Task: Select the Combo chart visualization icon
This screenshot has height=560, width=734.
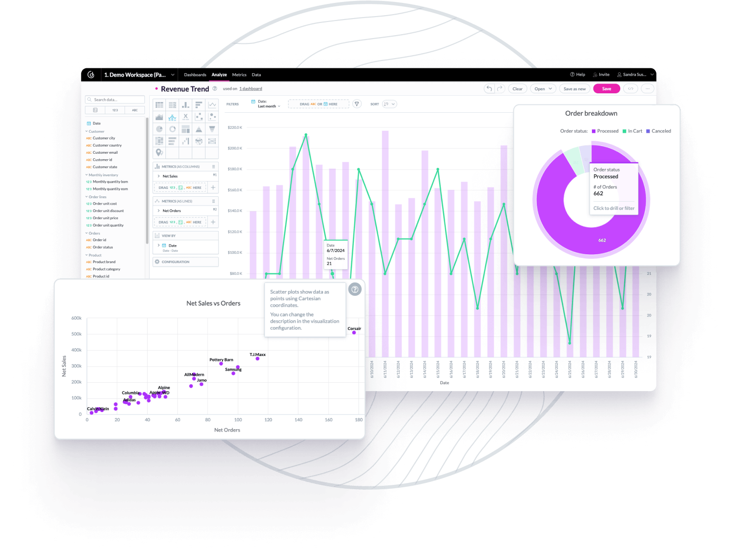Action: [172, 117]
